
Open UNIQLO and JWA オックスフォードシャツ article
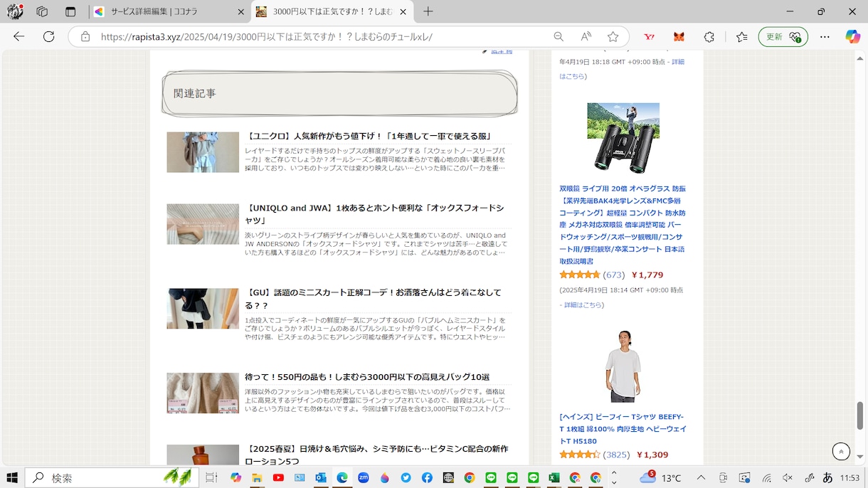click(x=374, y=214)
